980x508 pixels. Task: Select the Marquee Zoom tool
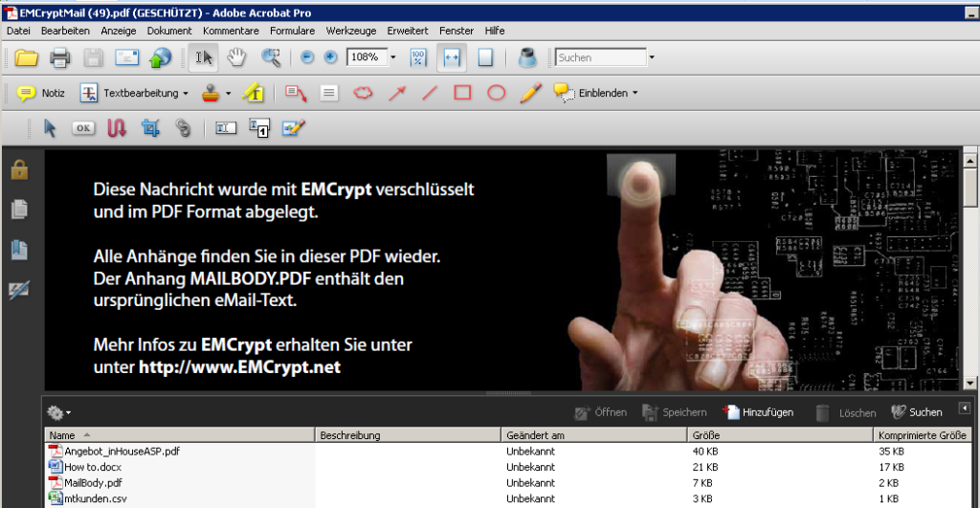tap(271, 57)
